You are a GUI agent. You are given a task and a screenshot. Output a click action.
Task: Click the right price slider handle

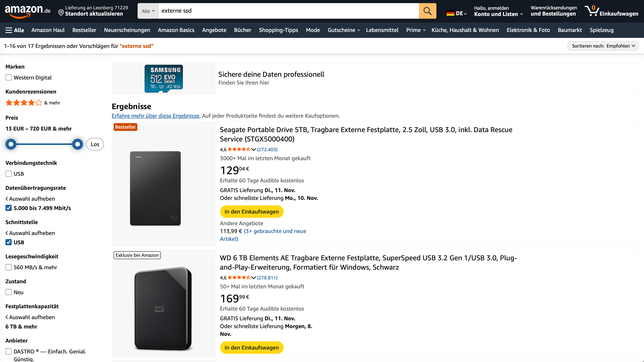tap(78, 144)
